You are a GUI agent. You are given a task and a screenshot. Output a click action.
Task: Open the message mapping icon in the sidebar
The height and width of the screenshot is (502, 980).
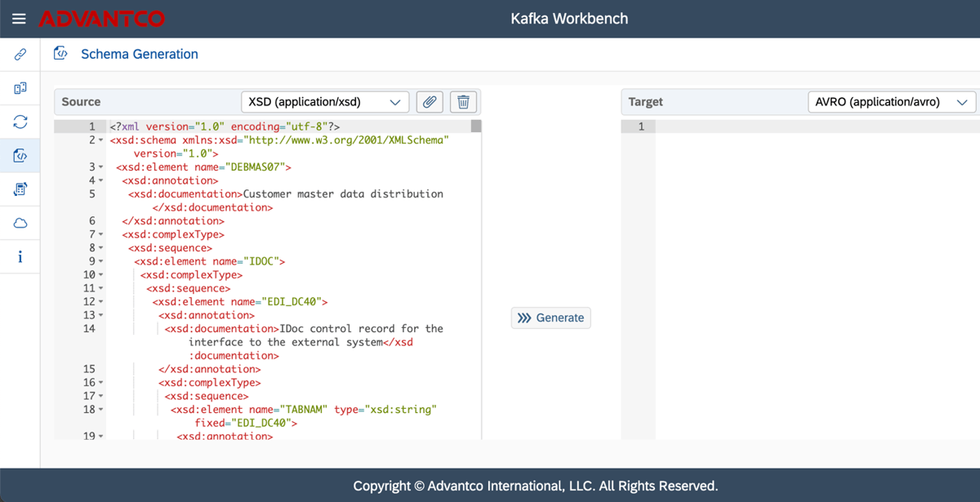20,189
